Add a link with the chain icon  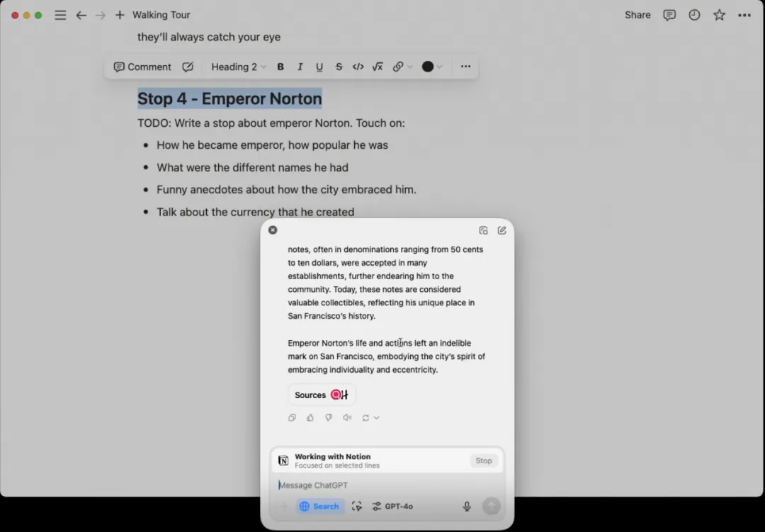coord(398,67)
